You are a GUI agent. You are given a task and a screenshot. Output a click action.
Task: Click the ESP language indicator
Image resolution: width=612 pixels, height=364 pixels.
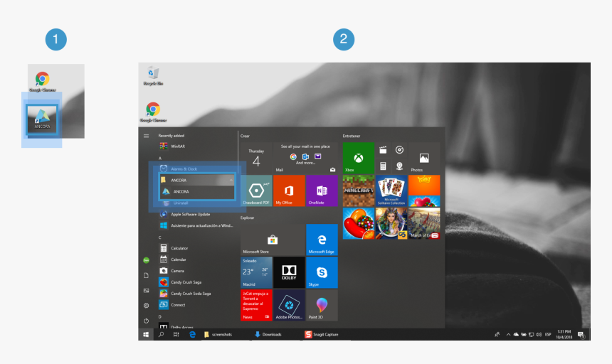pos(548,334)
